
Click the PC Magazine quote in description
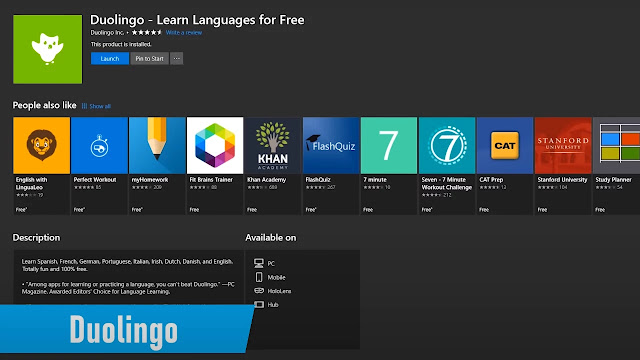point(128,288)
